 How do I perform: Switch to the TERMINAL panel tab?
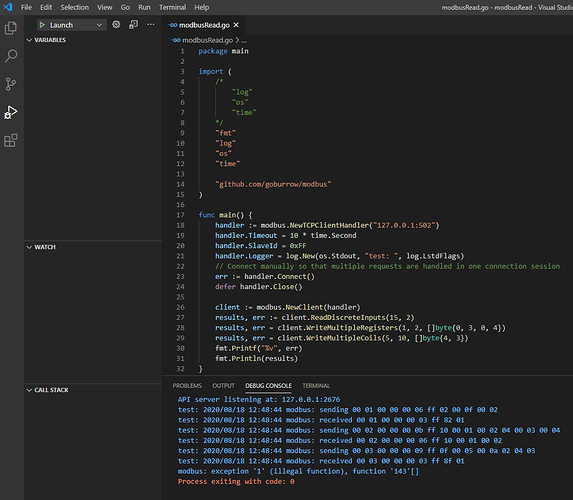(316, 386)
